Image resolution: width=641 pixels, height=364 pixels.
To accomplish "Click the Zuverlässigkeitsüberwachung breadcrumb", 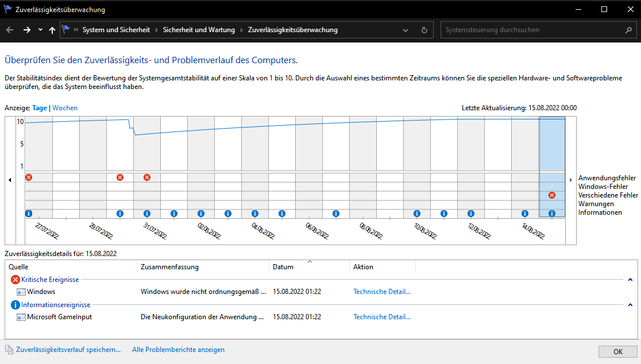I will click(293, 30).
